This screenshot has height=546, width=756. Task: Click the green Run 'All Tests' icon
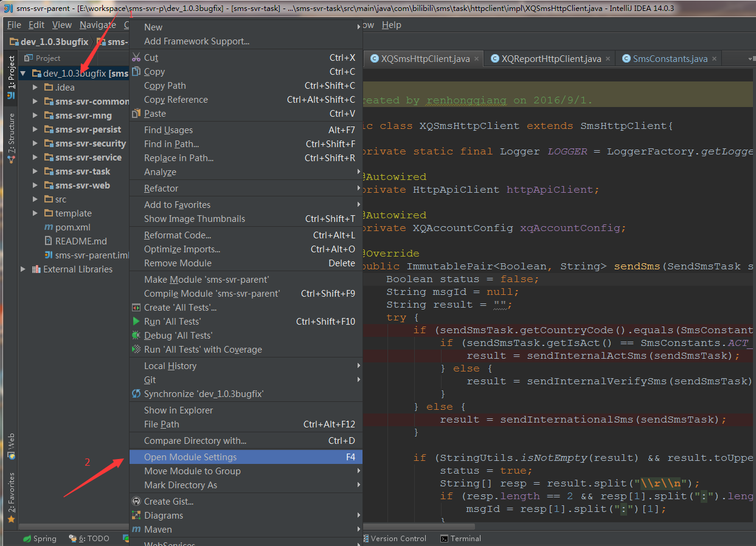[x=136, y=321]
